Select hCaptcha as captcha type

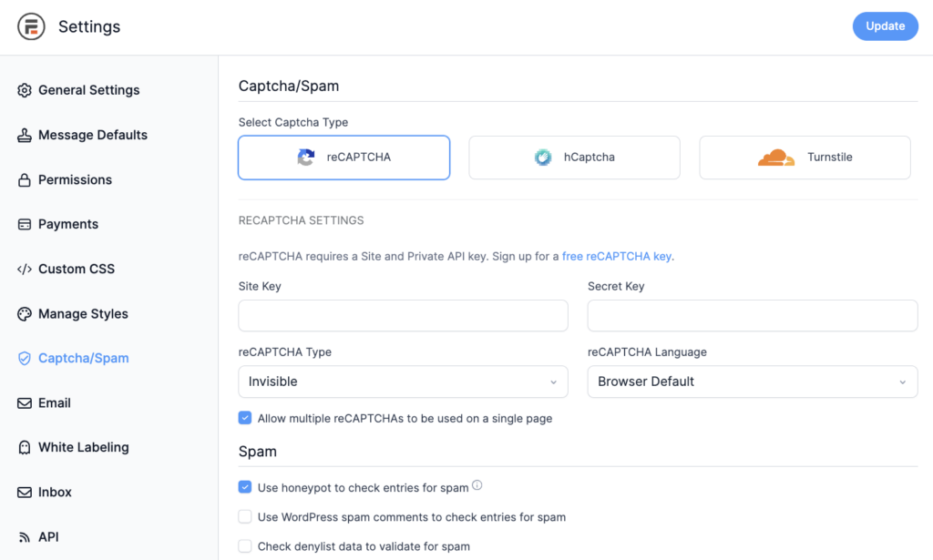(x=574, y=158)
